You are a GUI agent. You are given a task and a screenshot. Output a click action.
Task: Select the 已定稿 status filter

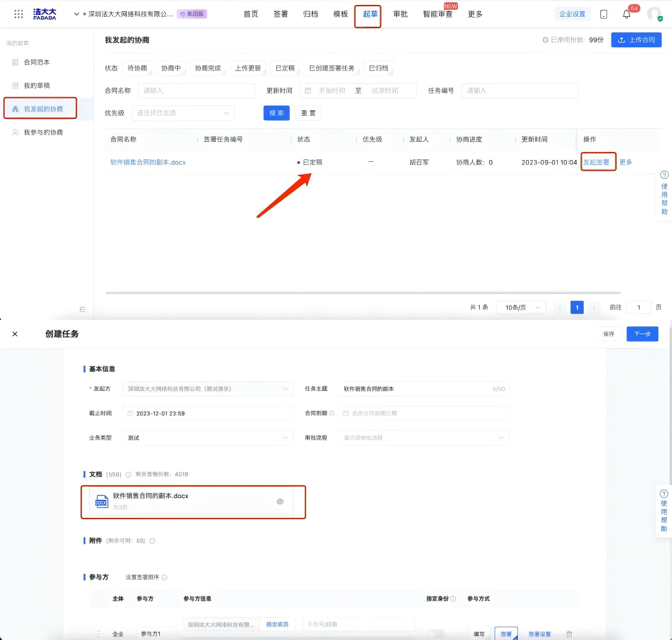285,68
